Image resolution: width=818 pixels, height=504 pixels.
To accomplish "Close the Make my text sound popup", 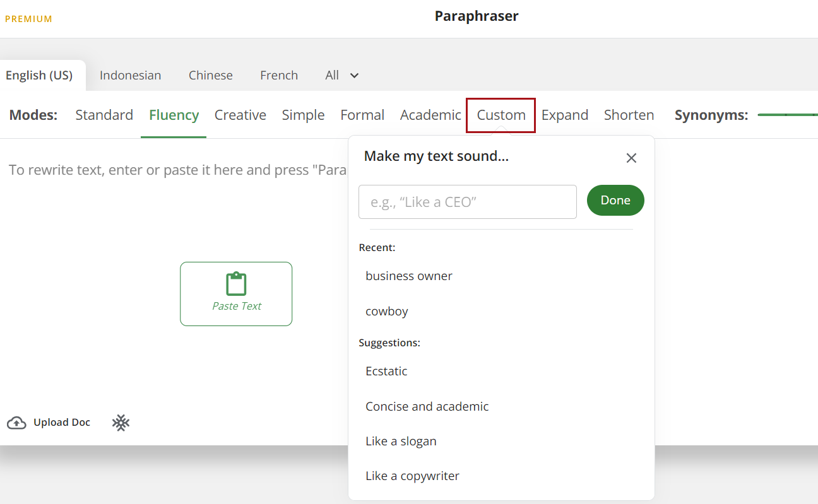I will pos(631,158).
